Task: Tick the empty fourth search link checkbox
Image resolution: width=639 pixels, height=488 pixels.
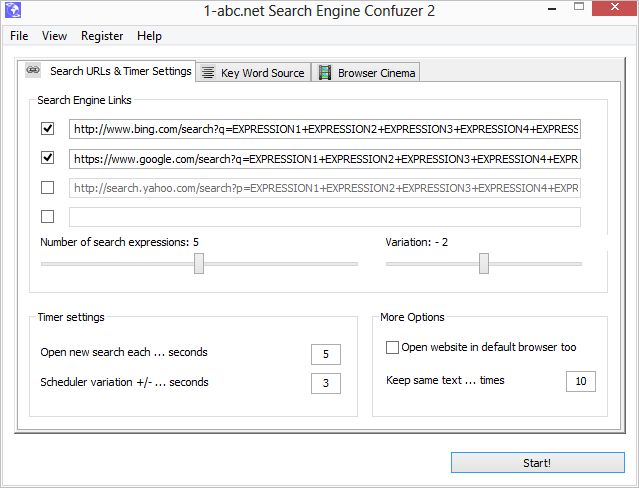Action: 48,216
